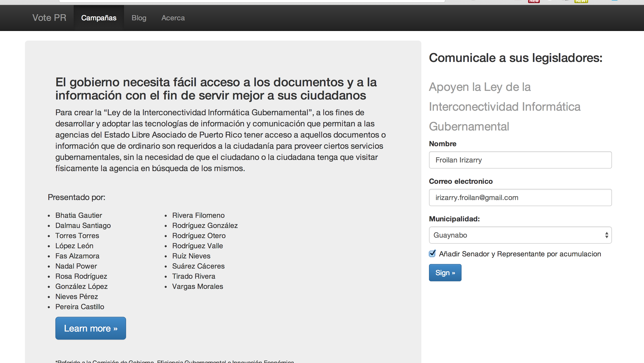Open the Campañas tab
This screenshot has height=363, width=644.
click(99, 18)
